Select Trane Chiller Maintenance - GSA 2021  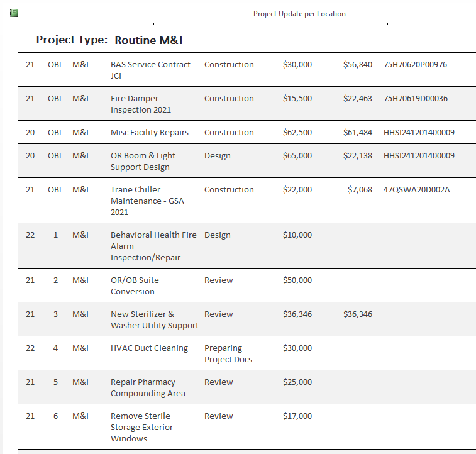(147, 201)
